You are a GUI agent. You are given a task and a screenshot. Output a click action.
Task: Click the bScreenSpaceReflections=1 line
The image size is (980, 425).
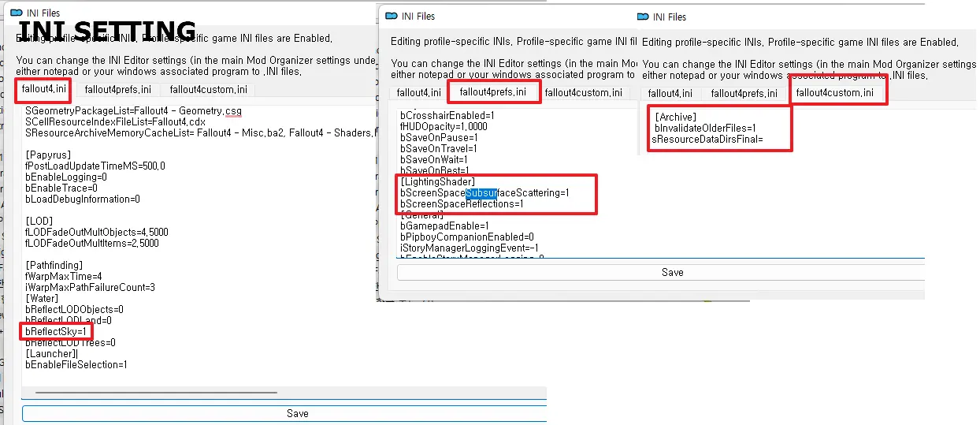coord(462,204)
